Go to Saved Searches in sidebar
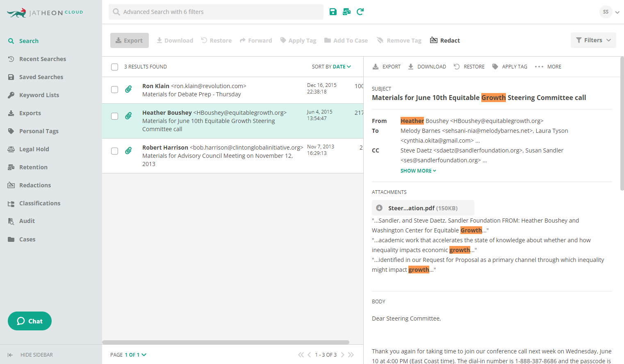The height and width of the screenshot is (364, 624). pos(41,77)
